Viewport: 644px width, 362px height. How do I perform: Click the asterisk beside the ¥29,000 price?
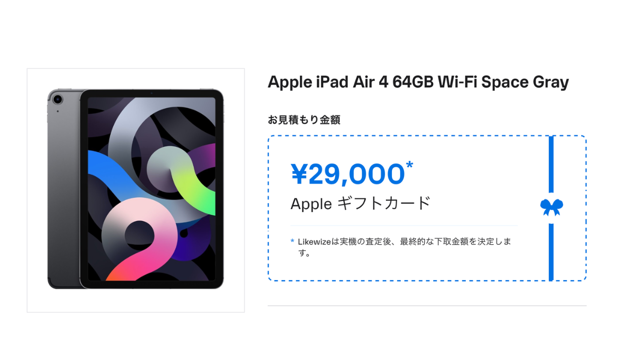pyautogui.click(x=410, y=165)
